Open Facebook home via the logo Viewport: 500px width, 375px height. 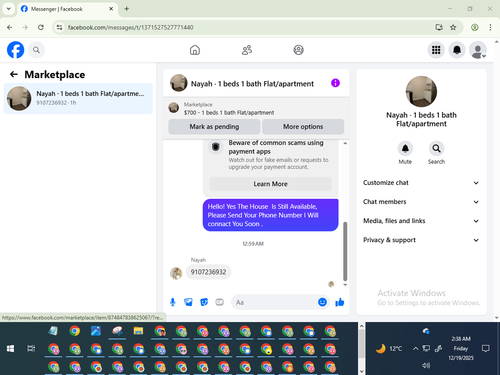click(15, 50)
